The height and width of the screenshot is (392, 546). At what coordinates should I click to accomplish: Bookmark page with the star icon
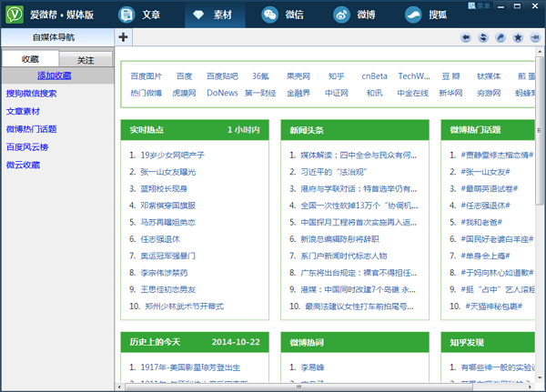(518, 37)
